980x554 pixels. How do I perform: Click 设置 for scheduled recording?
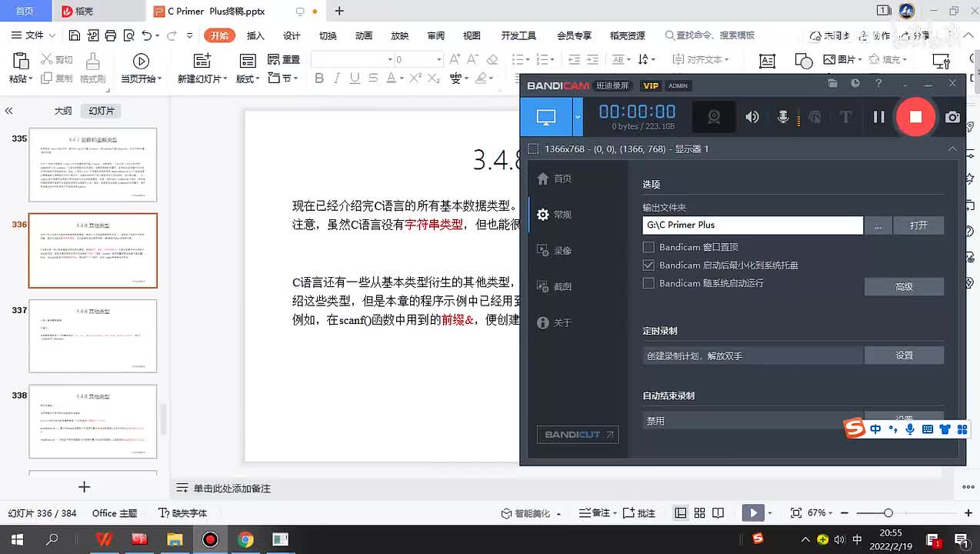904,355
